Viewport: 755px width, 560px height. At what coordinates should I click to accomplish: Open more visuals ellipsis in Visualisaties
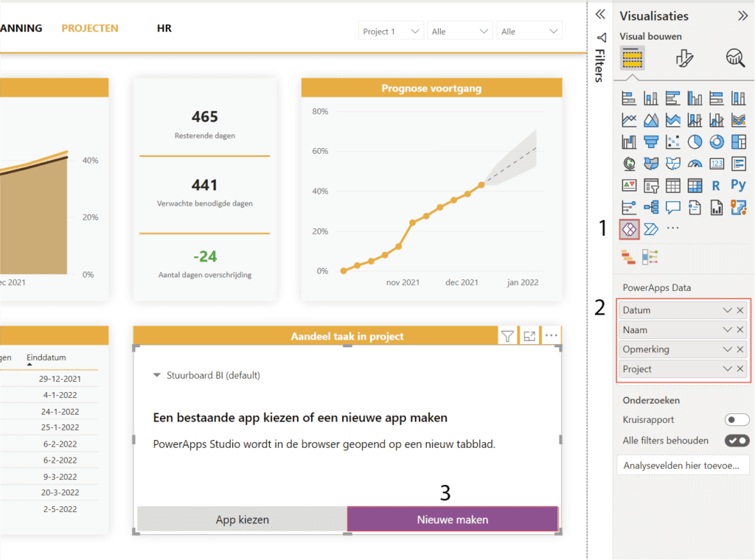click(672, 228)
